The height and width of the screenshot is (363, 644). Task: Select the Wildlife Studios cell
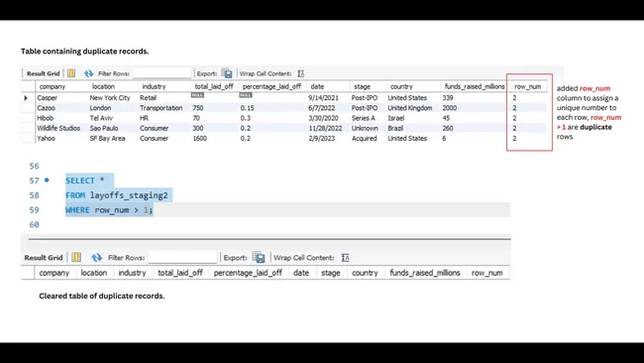coord(58,128)
